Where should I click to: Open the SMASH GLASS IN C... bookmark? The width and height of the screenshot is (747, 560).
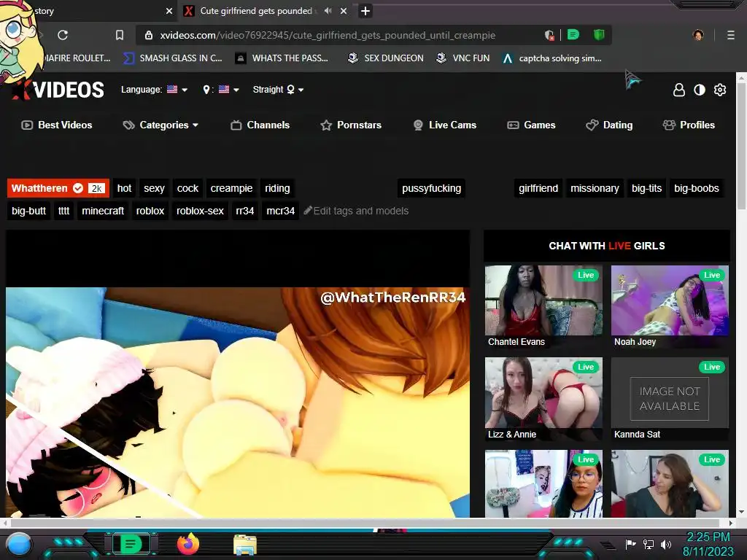(x=173, y=58)
